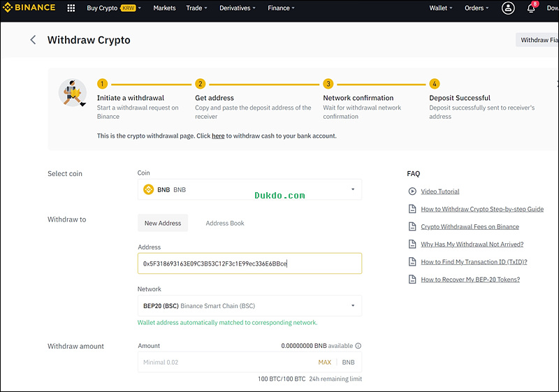This screenshot has height=392, width=559.
Task: Open the Wallet dropdown
Action: (x=441, y=8)
